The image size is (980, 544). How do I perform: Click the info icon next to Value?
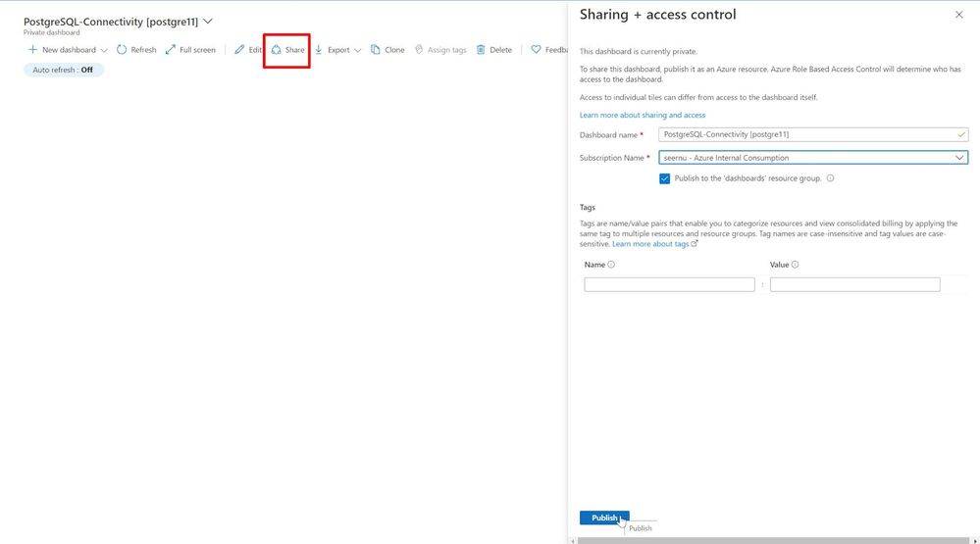click(795, 265)
